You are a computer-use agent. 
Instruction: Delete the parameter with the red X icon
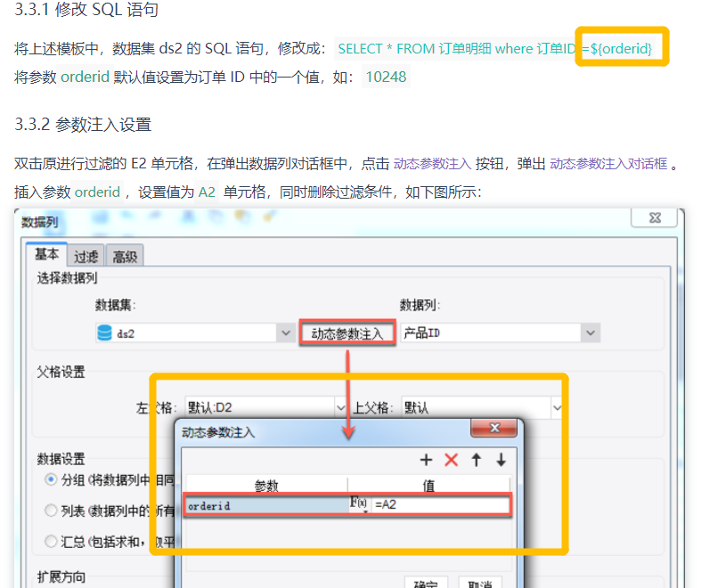click(x=451, y=460)
